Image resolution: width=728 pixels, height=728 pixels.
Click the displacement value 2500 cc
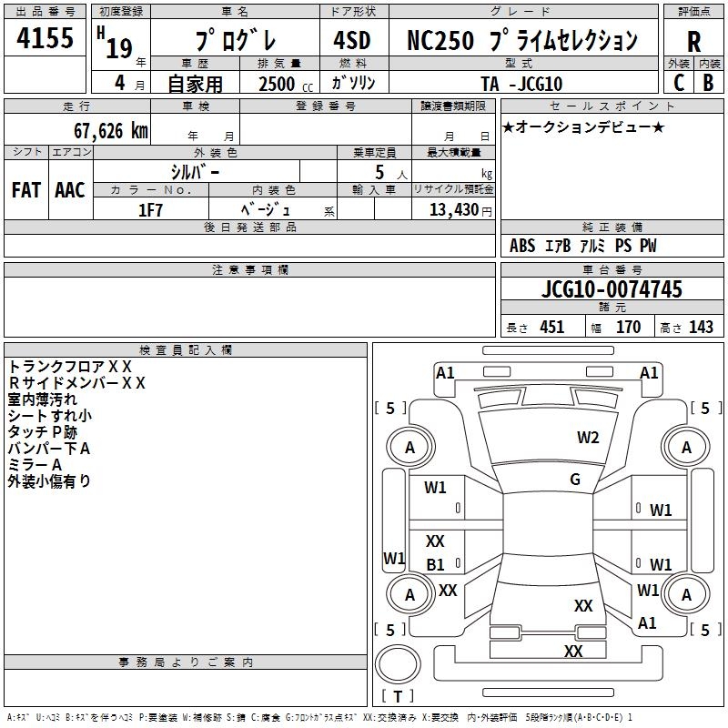pos(286,84)
